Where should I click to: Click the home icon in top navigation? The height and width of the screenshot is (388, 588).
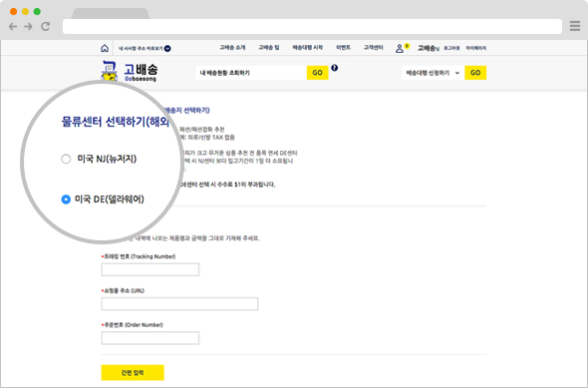[x=105, y=48]
